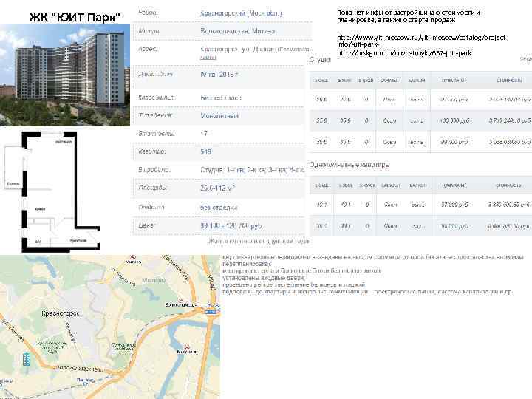
Task: Click the Бизнес класс housing class value
Action: tap(221, 98)
